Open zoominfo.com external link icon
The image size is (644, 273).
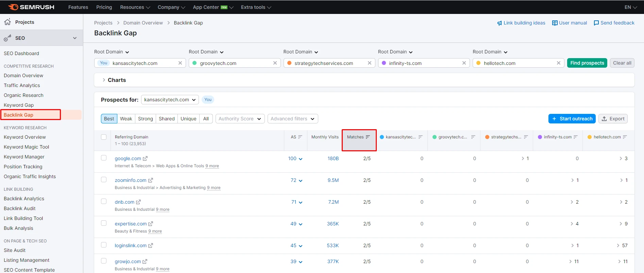[x=151, y=180]
